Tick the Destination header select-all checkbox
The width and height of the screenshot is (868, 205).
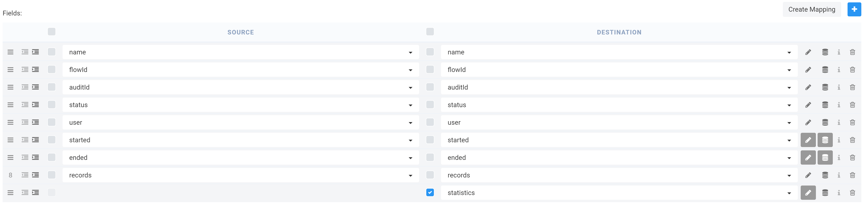[430, 32]
